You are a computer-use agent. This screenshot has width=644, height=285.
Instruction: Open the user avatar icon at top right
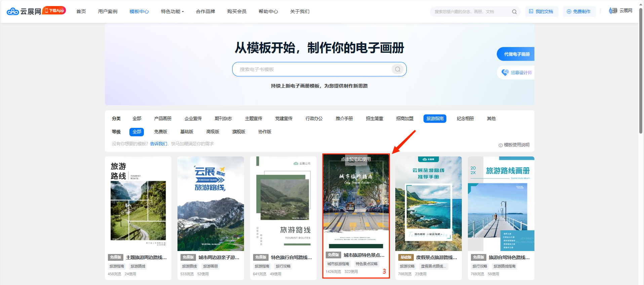point(613,11)
